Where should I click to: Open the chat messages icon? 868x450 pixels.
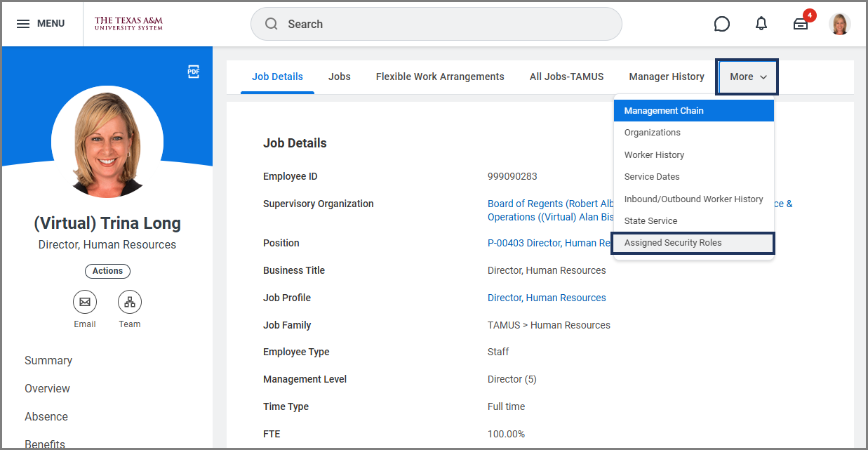pyautogui.click(x=721, y=24)
